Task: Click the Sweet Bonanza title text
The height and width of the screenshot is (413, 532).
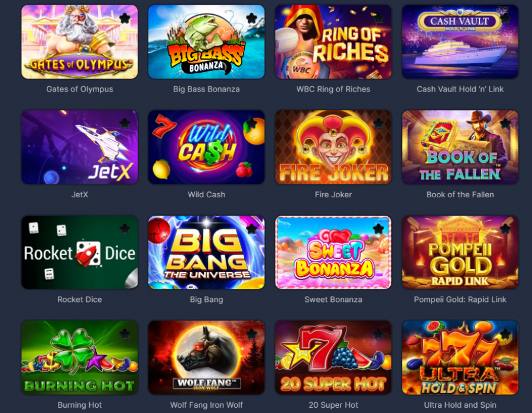Action: coord(333,300)
